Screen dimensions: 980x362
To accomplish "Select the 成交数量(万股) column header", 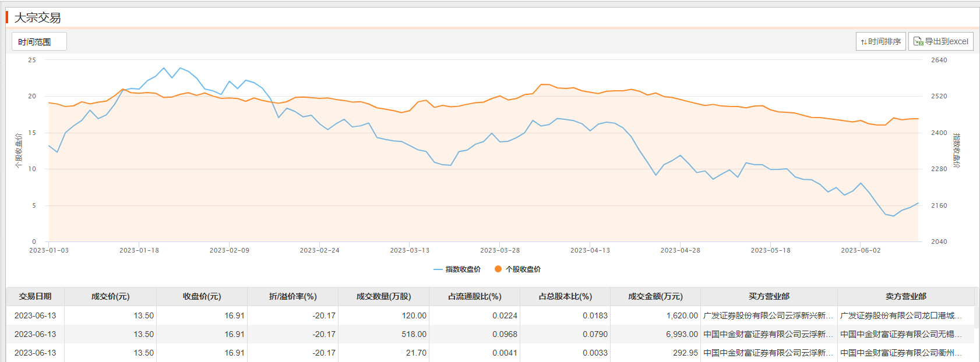I will pos(383,297).
